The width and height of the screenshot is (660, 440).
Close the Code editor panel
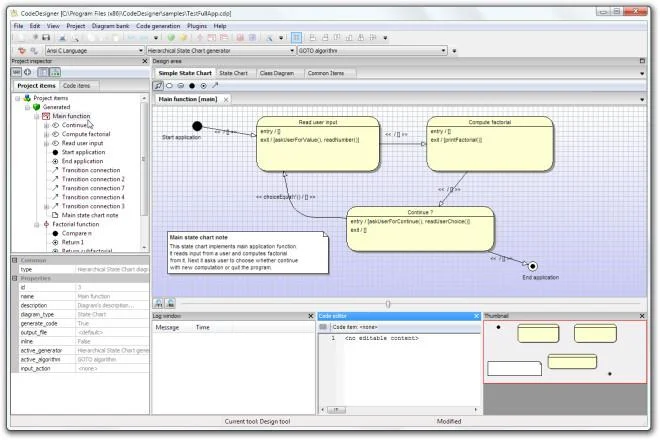click(476, 316)
